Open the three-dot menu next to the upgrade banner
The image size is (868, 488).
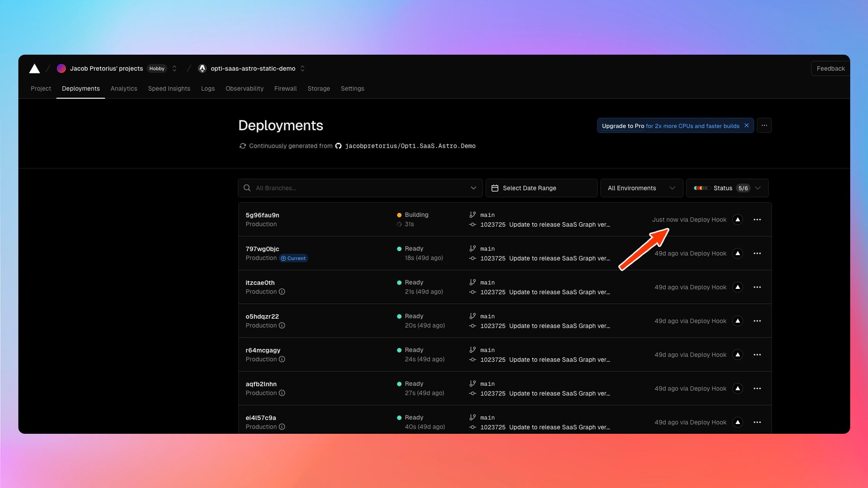coord(764,126)
